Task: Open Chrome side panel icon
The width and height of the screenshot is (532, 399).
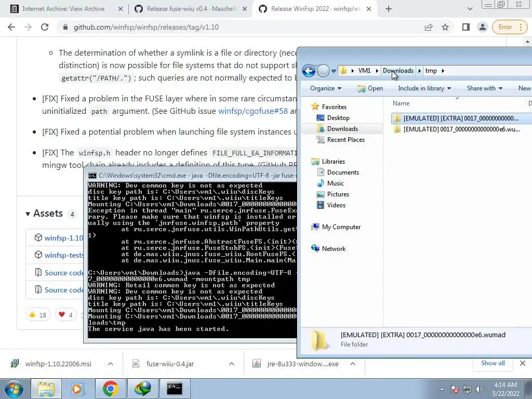Action: (466, 27)
